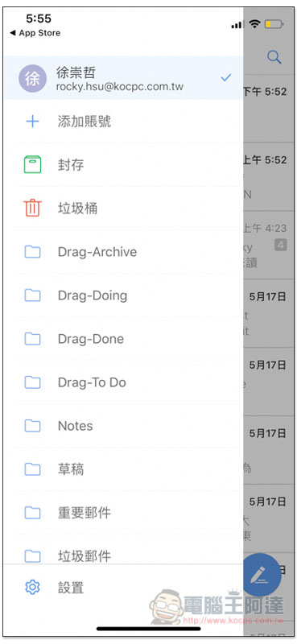The width and height of the screenshot is (297, 644).
Task: Tap the search magnifier icon
Action: [274, 57]
